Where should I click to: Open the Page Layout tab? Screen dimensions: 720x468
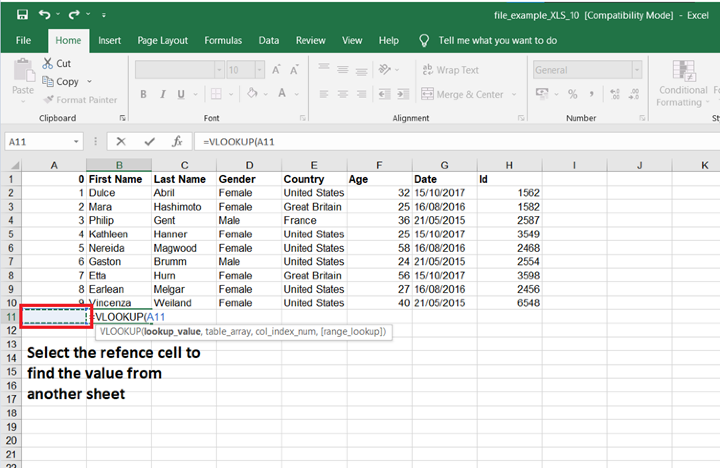(x=162, y=41)
